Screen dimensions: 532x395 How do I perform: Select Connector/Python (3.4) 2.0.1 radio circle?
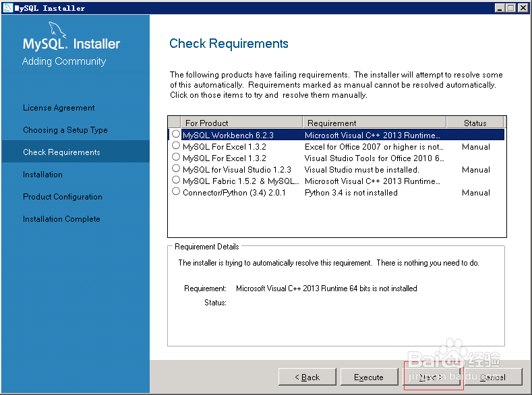176,191
